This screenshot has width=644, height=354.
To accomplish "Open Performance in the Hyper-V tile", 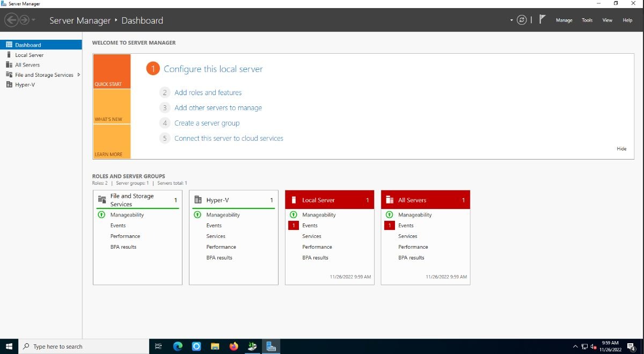I will coord(221,247).
